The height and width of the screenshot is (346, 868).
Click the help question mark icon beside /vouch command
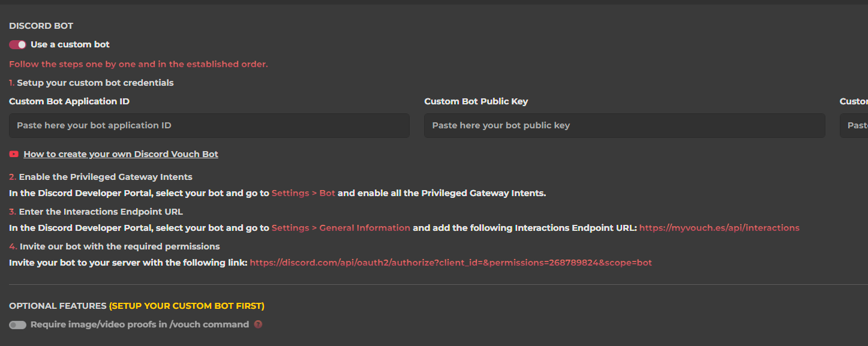(258, 324)
